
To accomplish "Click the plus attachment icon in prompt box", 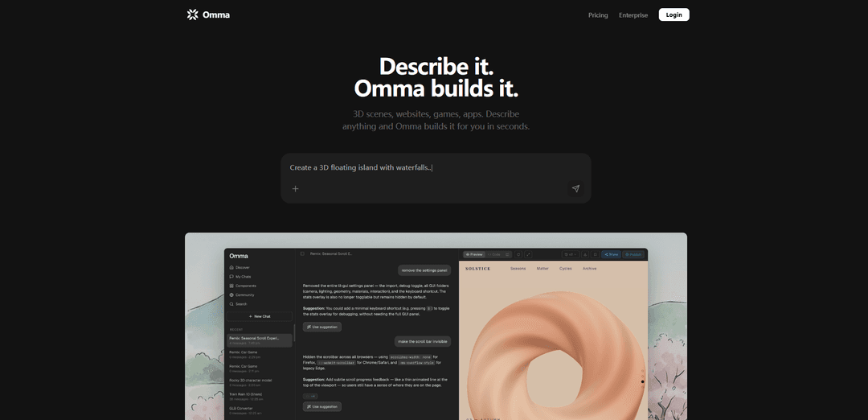I will coord(295,188).
